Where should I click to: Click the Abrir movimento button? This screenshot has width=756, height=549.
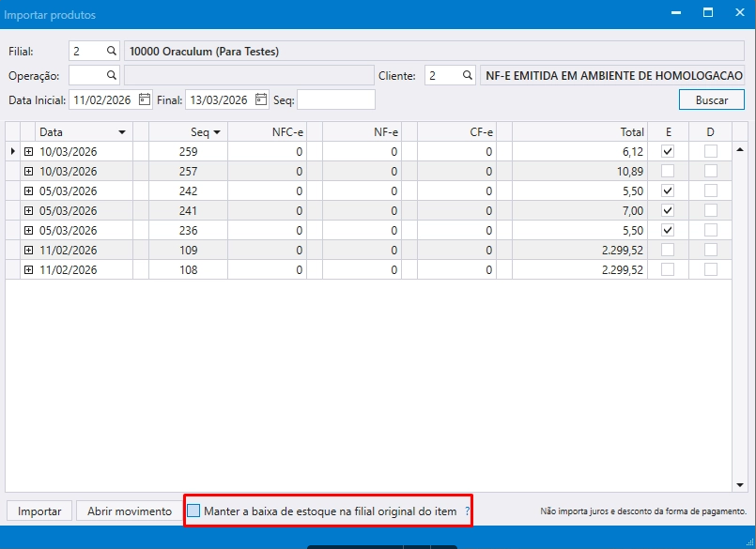[130, 511]
